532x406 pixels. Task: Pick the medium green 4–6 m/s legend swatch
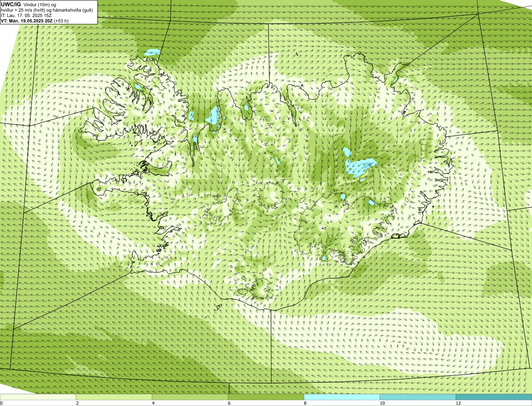190,397
